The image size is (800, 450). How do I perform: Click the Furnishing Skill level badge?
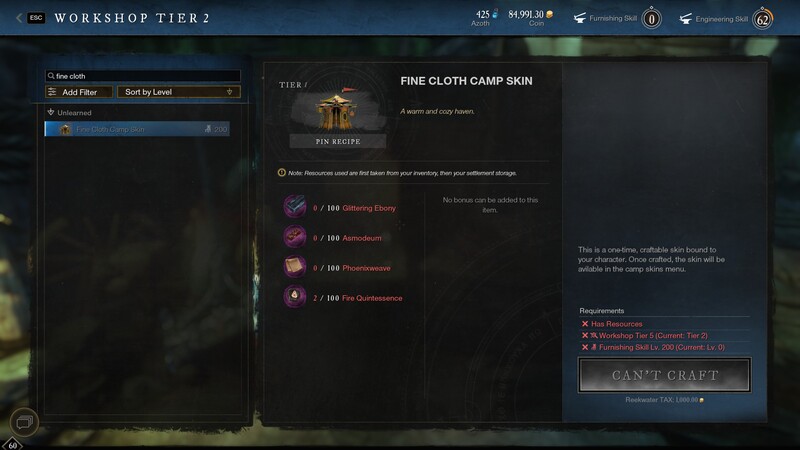652,19
